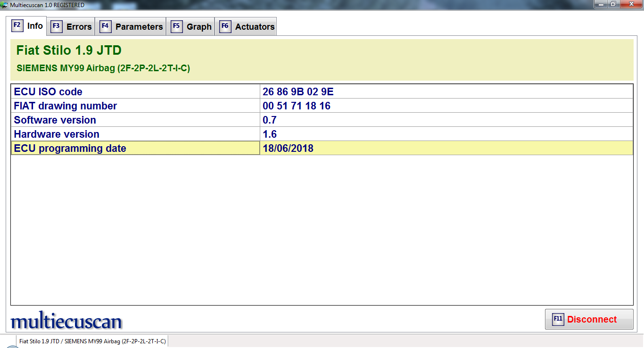The width and height of the screenshot is (644, 348).
Task: Click the date value 18/06/2018
Action: pyautogui.click(x=288, y=148)
